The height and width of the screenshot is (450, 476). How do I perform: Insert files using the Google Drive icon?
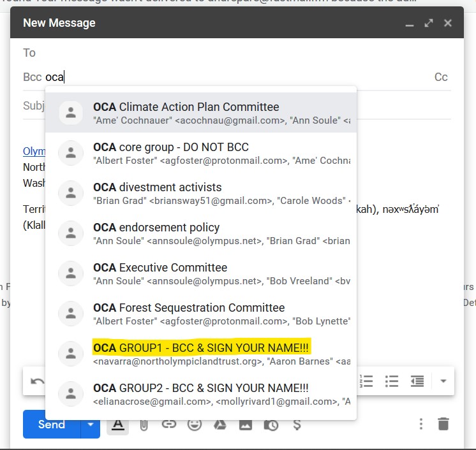pos(219,425)
